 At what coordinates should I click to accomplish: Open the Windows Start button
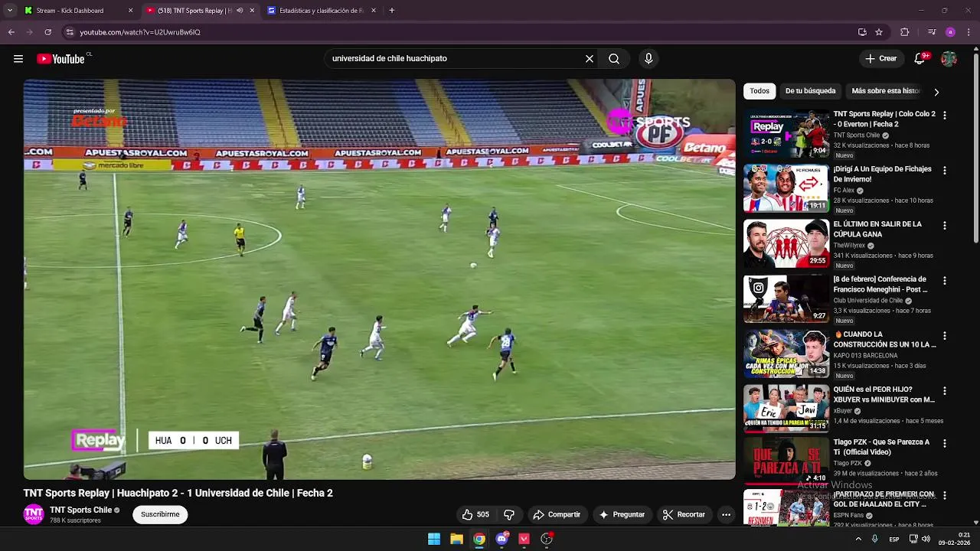click(434, 539)
